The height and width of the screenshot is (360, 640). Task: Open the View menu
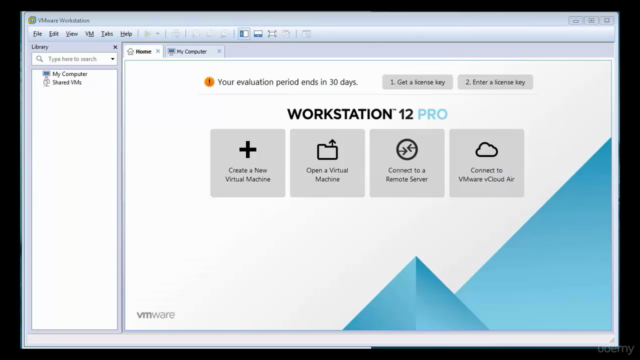tap(71, 34)
